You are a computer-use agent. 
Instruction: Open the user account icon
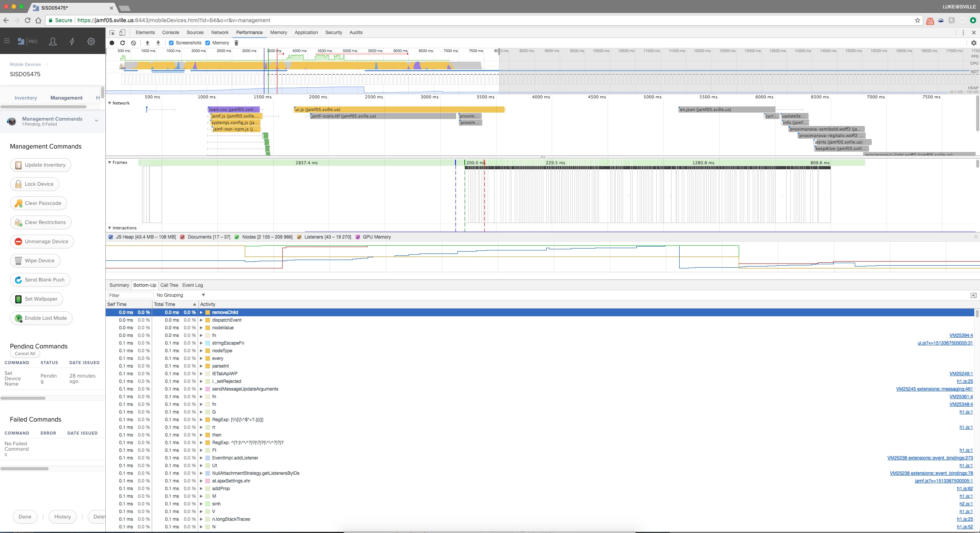point(53,41)
